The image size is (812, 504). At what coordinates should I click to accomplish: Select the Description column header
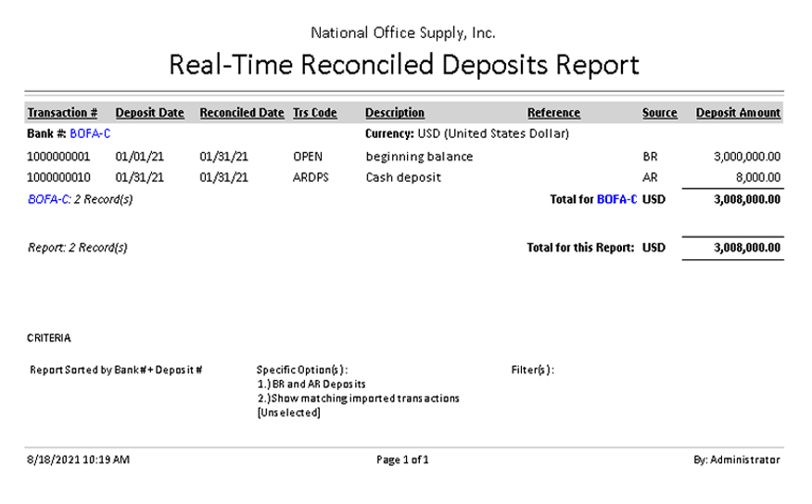(x=394, y=113)
